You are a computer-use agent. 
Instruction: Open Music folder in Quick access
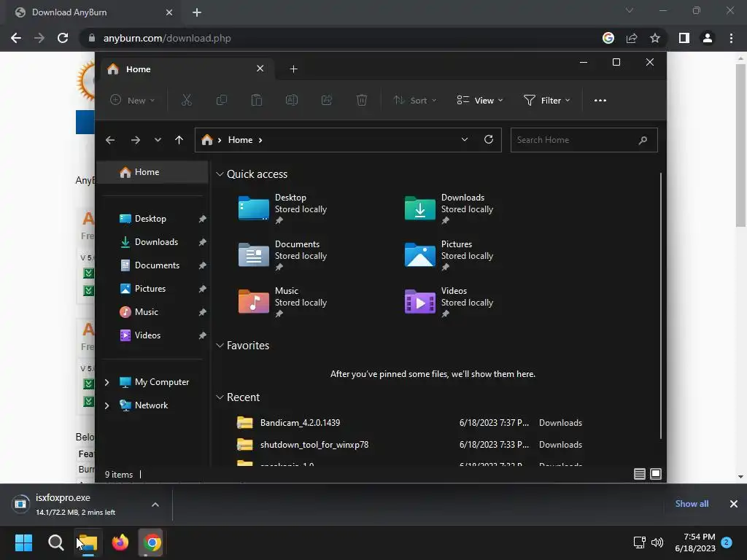click(282, 302)
